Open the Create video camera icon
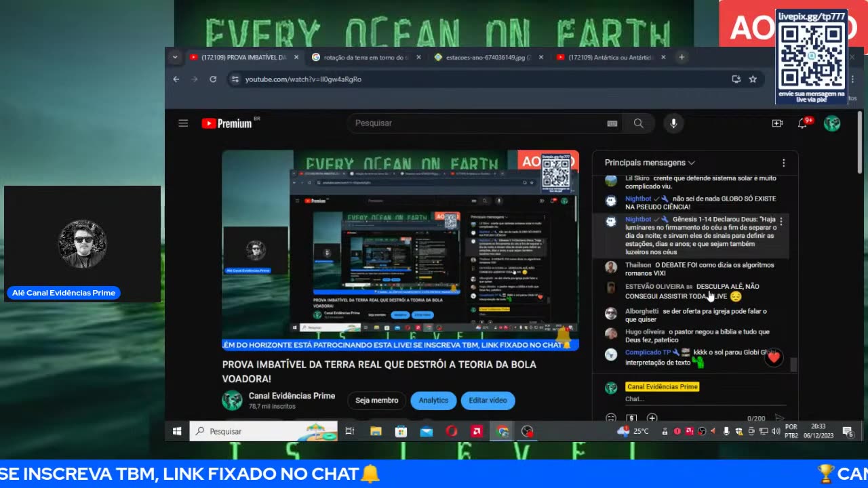 tap(777, 123)
